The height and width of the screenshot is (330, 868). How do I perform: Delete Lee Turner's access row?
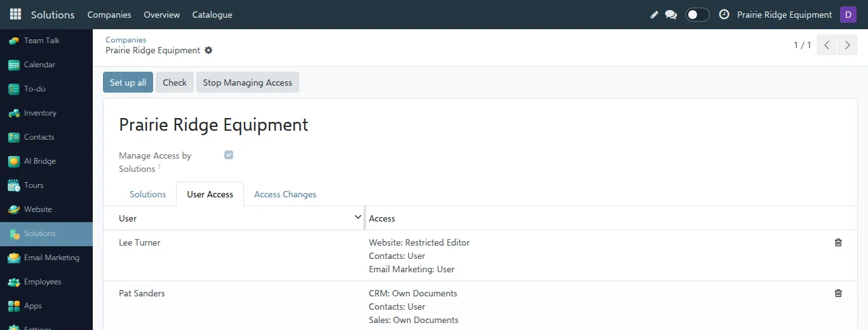838,242
